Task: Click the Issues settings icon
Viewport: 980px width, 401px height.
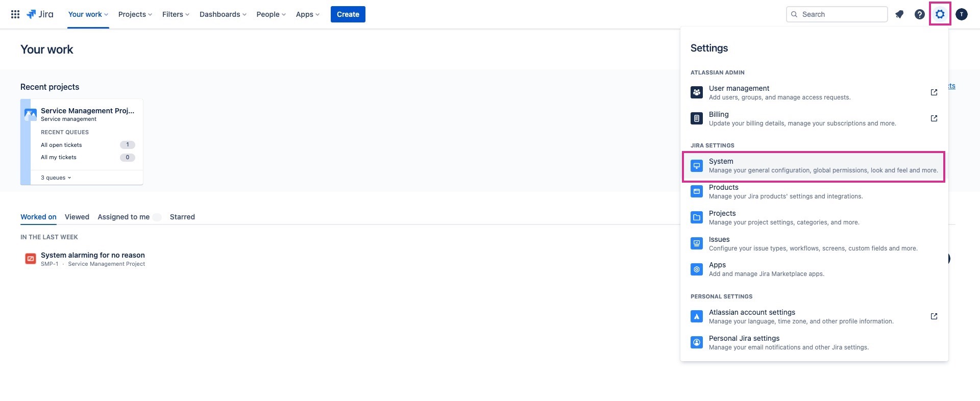Action: pos(697,243)
